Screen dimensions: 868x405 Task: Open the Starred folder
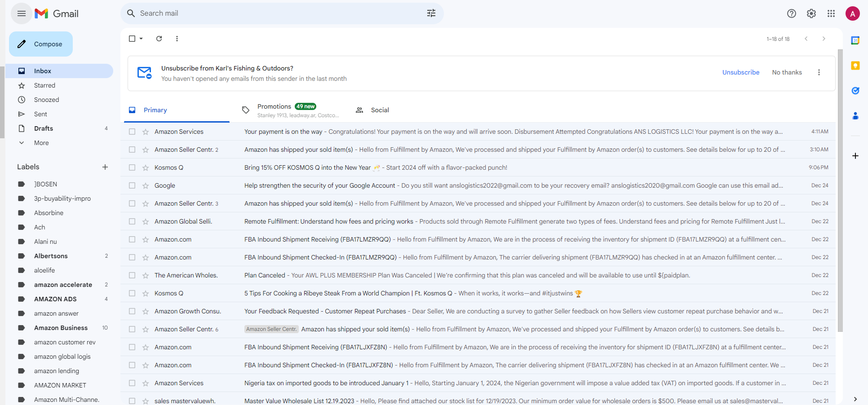[x=58, y=85]
